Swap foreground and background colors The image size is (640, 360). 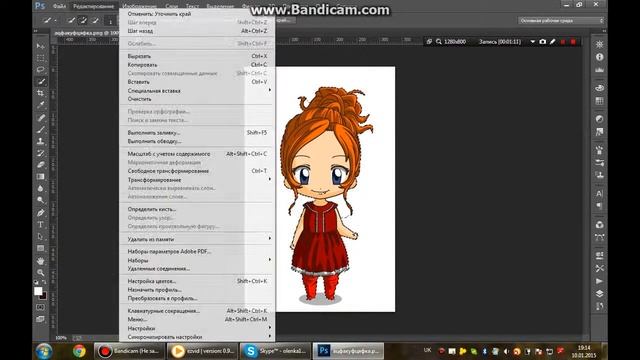[x=44, y=282]
